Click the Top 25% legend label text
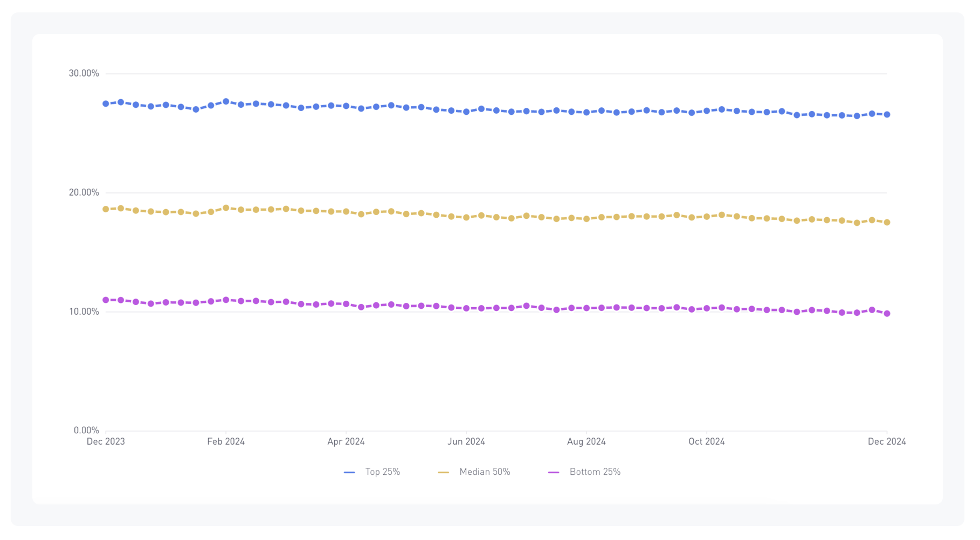The height and width of the screenshot is (540, 980). pos(382,471)
